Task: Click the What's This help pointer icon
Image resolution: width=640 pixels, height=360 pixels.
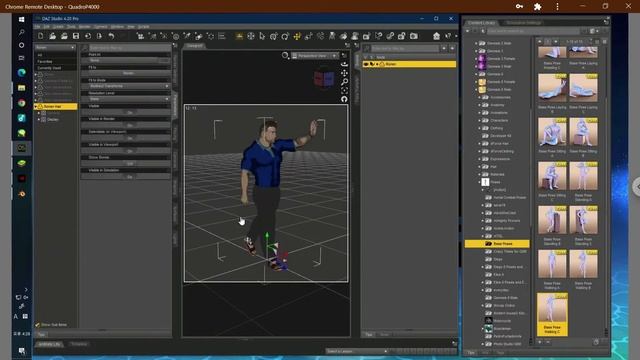Action: click(448, 36)
